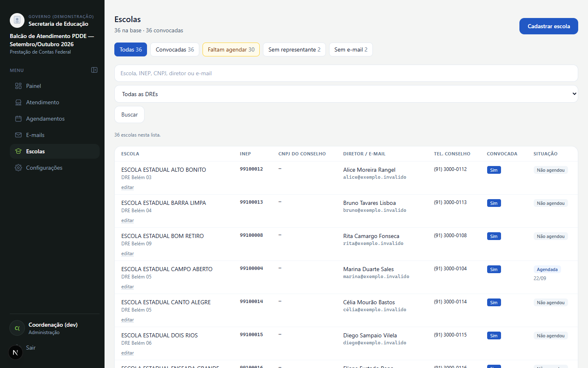Select Sem e-mail 2 filter
This screenshot has width=588, height=368.
click(351, 49)
